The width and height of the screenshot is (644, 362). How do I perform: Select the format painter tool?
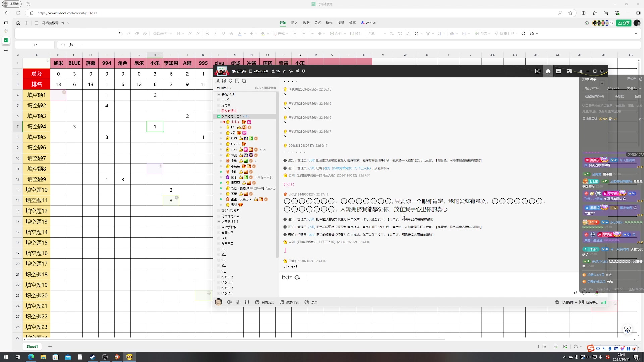[137, 34]
